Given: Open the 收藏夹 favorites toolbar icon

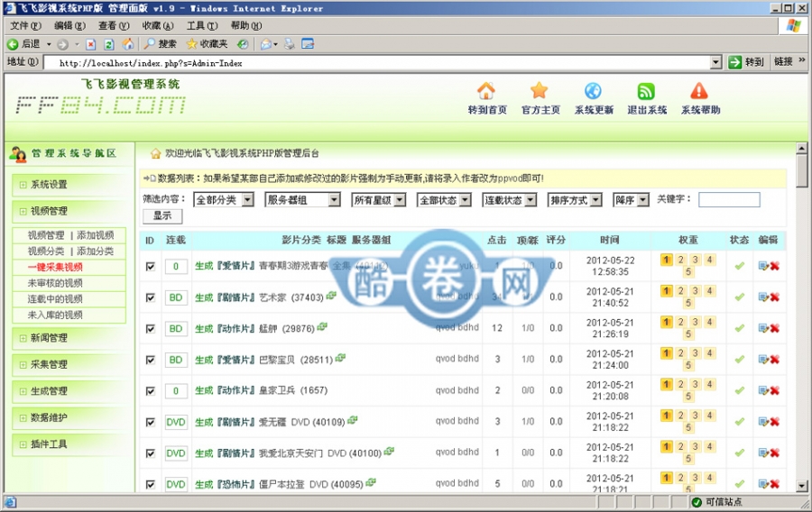Looking at the screenshot, I should pyautogui.click(x=207, y=44).
